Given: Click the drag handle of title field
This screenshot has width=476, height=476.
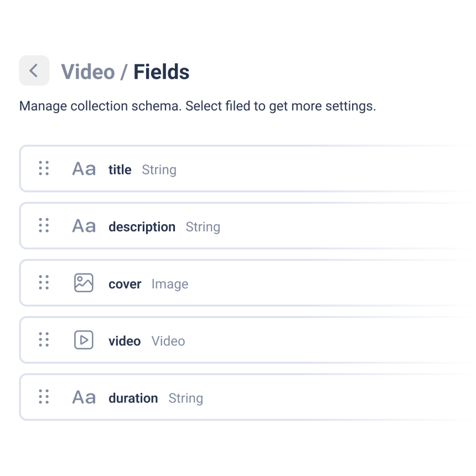Looking at the screenshot, I should [44, 168].
